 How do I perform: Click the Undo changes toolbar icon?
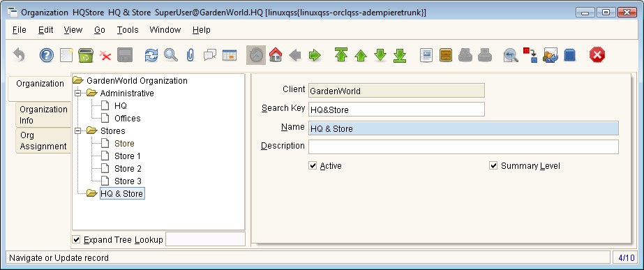click(19, 54)
